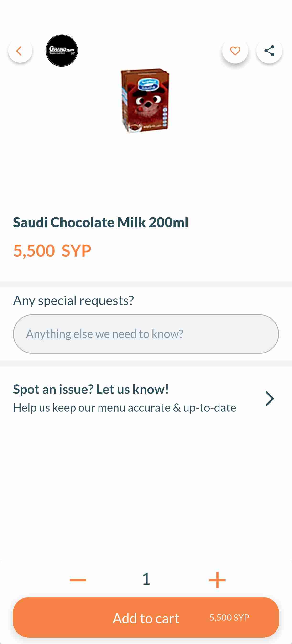This screenshot has width=292, height=644.
Task: Click the 'Help us keep our menu accurate' text
Action: click(x=125, y=408)
